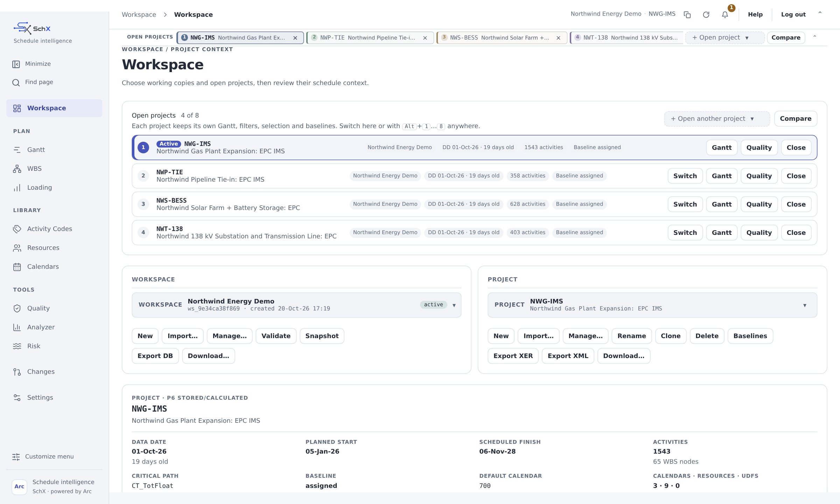
Task: Switch to the NWT-138 project tab
Action: tap(626, 38)
